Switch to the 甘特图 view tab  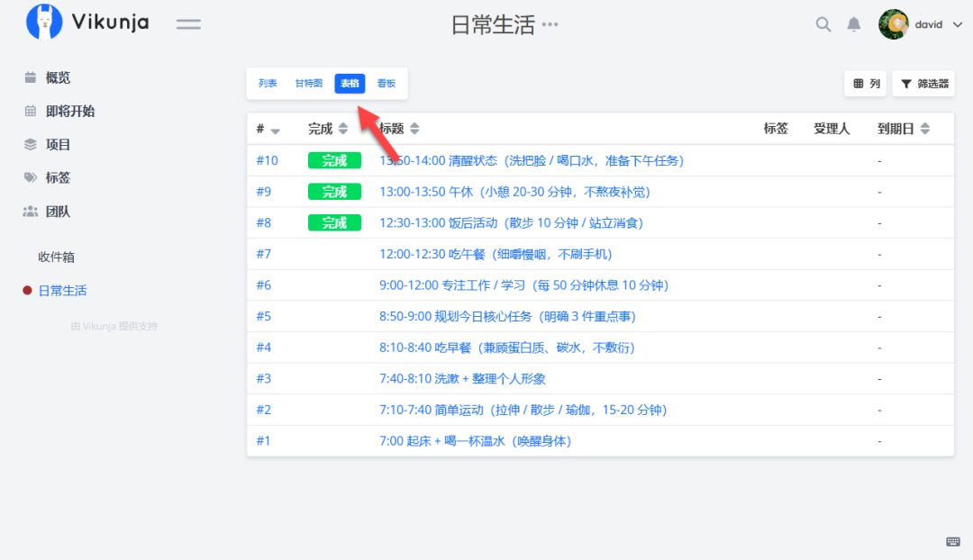pyautogui.click(x=308, y=84)
